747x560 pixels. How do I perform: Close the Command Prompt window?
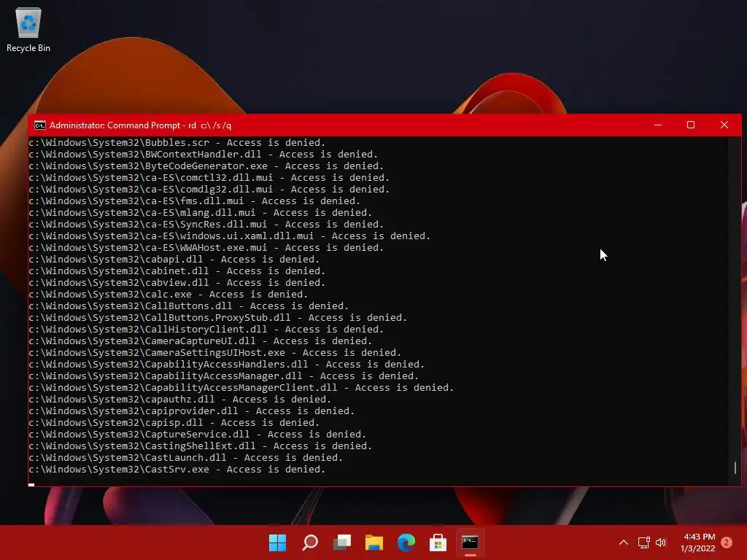(724, 125)
